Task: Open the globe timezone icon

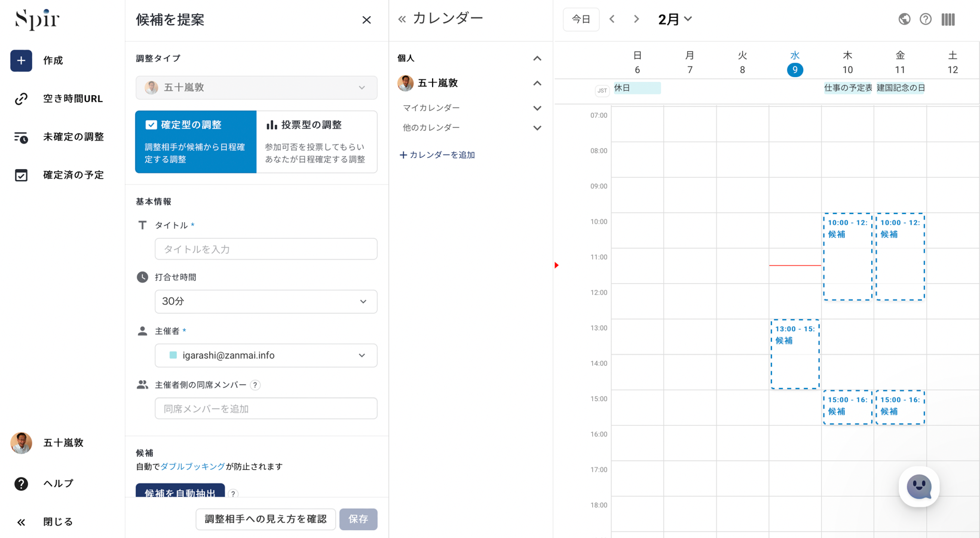Action: coord(904,19)
